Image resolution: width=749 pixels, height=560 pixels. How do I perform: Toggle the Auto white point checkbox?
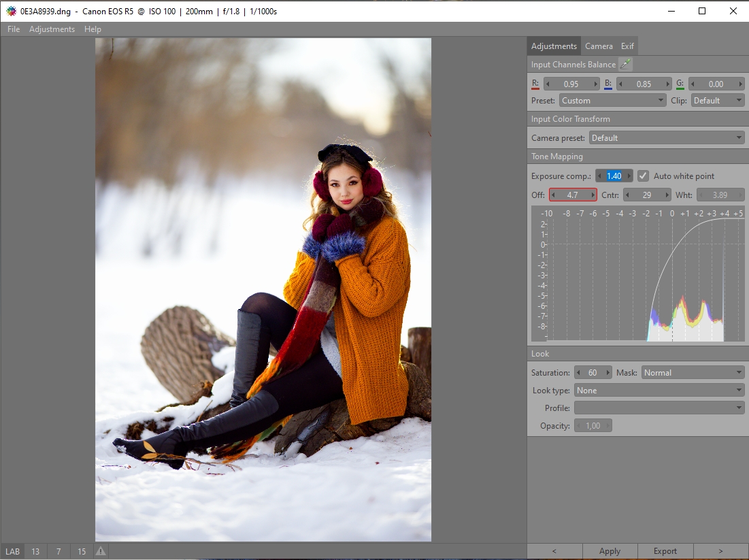click(x=643, y=176)
